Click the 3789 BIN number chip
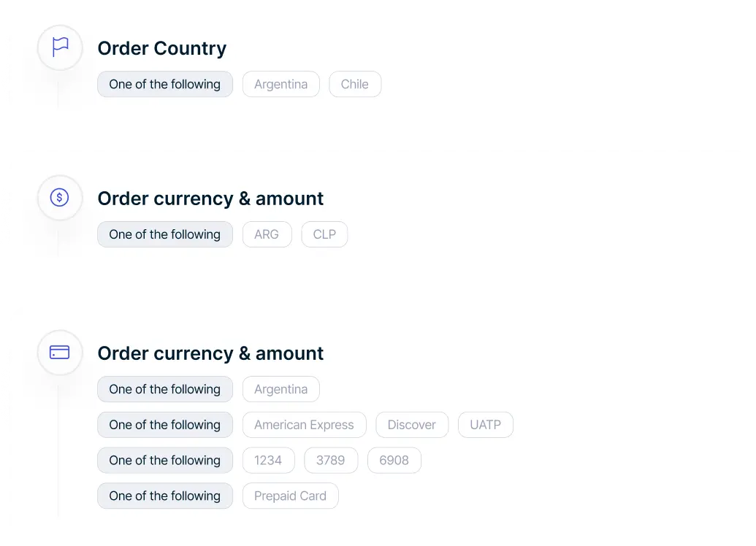The height and width of the screenshot is (546, 756). point(331,460)
